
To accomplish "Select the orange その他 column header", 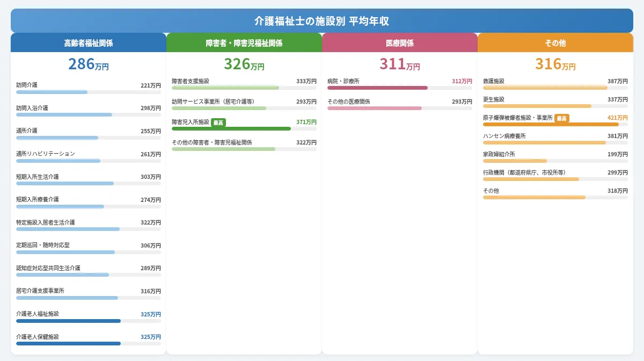I will coord(555,43).
